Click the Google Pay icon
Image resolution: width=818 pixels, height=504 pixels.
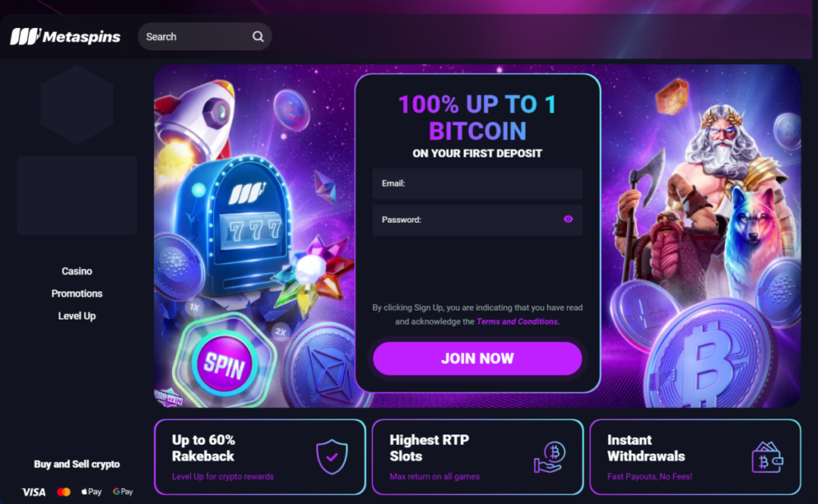point(123,491)
